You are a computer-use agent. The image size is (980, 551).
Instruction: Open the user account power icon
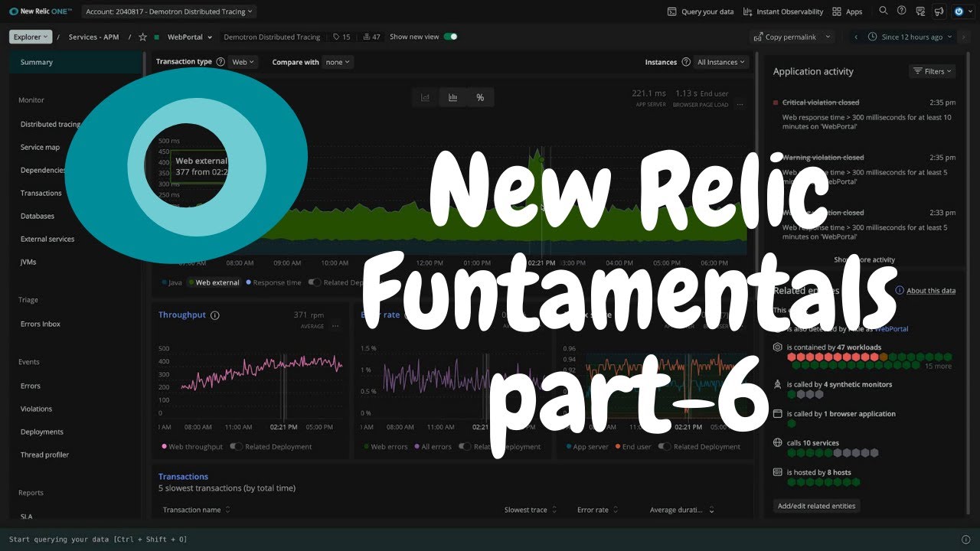tap(959, 11)
